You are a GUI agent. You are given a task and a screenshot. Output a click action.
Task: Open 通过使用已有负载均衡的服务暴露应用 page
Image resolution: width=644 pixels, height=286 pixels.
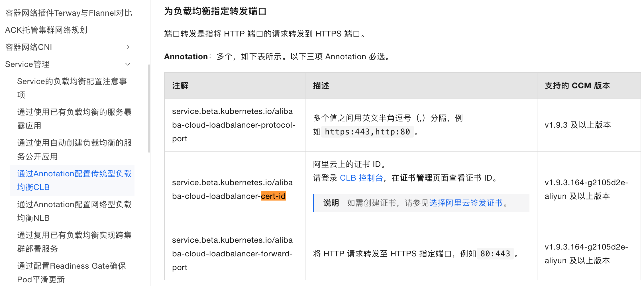pyautogui.click(x=74, y=119)
